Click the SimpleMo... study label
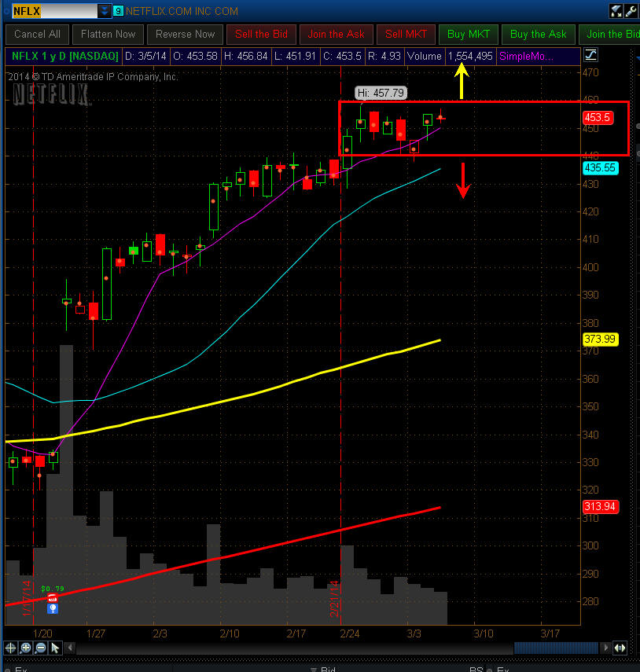640x672 pixels. pos(527,56)
